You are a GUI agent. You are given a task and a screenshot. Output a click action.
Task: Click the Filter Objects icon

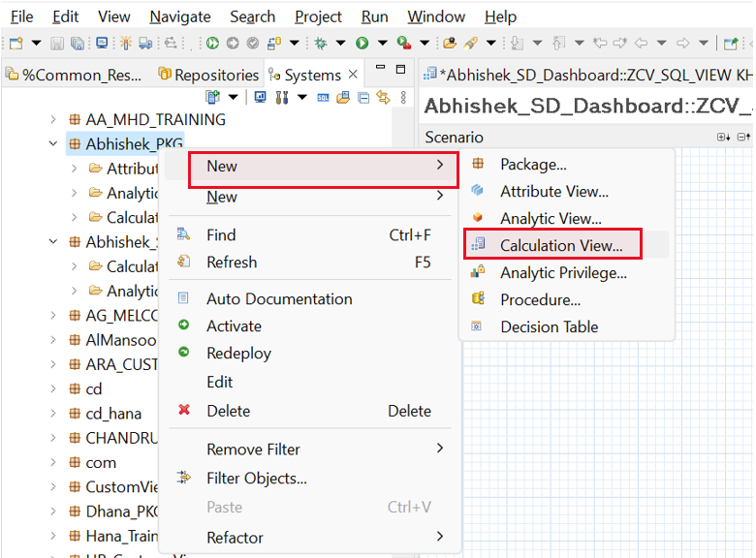pyautogui.click(x=184, y=478)
